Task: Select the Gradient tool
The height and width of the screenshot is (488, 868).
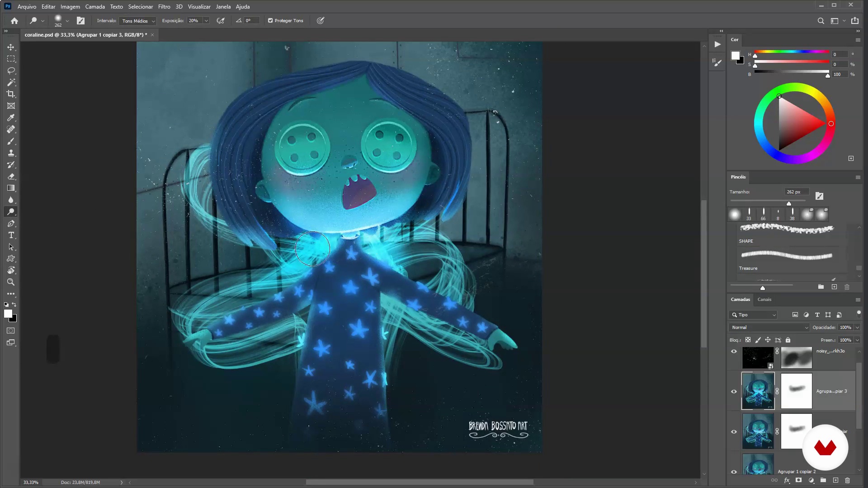Action: (11, 188)
